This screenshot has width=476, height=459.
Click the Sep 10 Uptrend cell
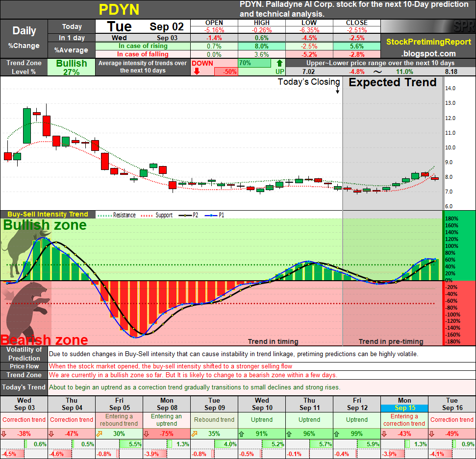pyautogui.click(x=262, y=420)
